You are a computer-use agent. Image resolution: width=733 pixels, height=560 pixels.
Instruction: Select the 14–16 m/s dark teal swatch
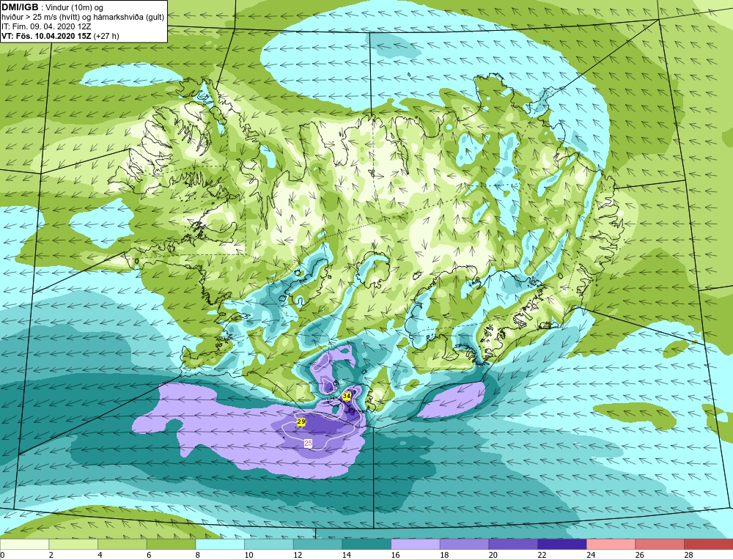[366, 545]
